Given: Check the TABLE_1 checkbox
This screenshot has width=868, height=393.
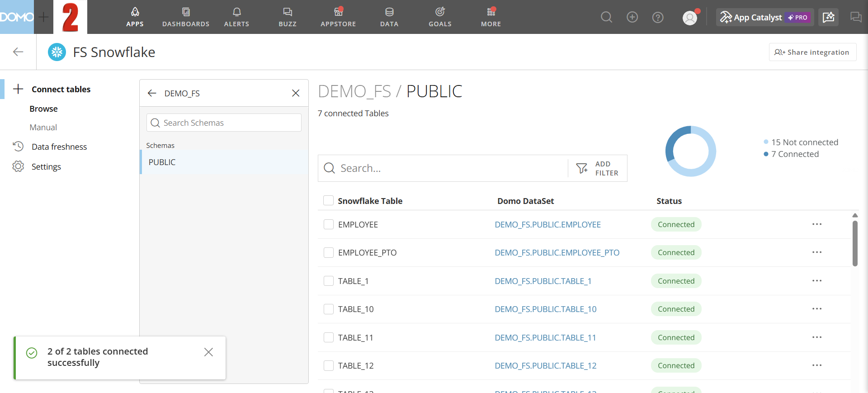Looking at the screenshot, I should click(329, 281).
